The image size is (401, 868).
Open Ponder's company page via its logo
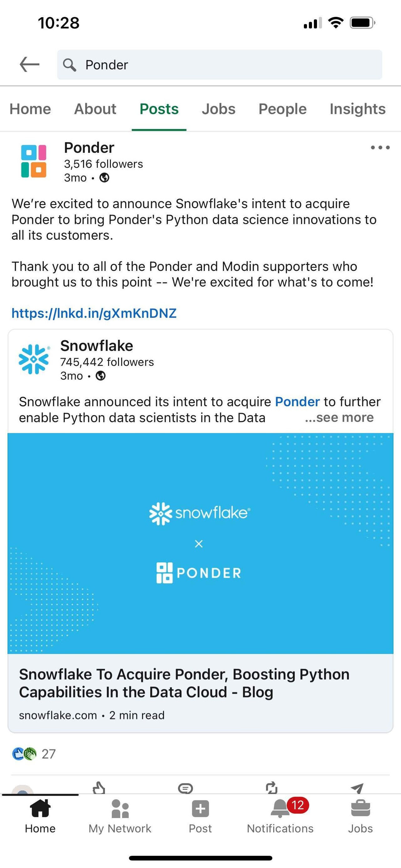pos(34,162)
